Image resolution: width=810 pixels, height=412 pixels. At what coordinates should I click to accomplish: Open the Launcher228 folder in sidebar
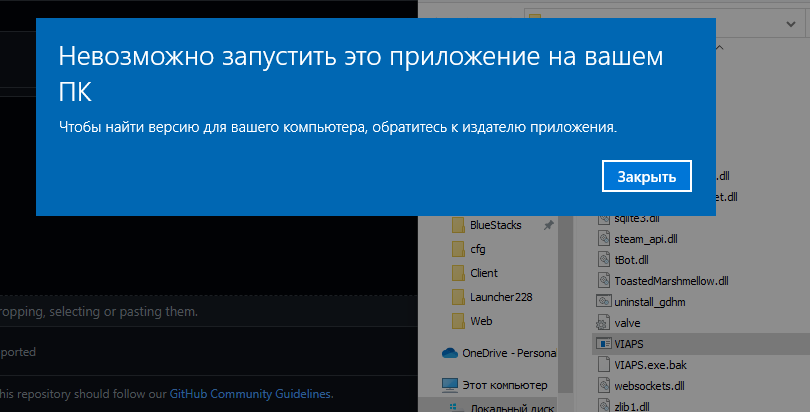501,297
